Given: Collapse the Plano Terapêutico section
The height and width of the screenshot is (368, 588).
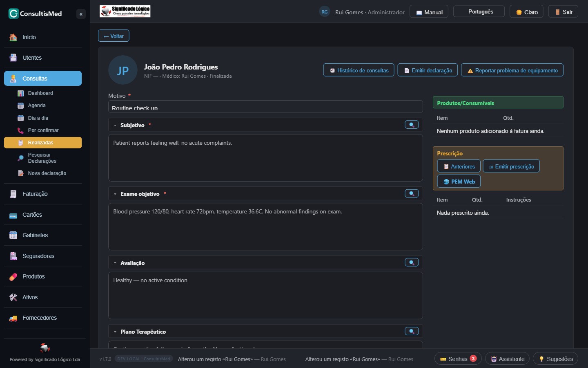Looking at the screenshot, I should coord(115,332).
